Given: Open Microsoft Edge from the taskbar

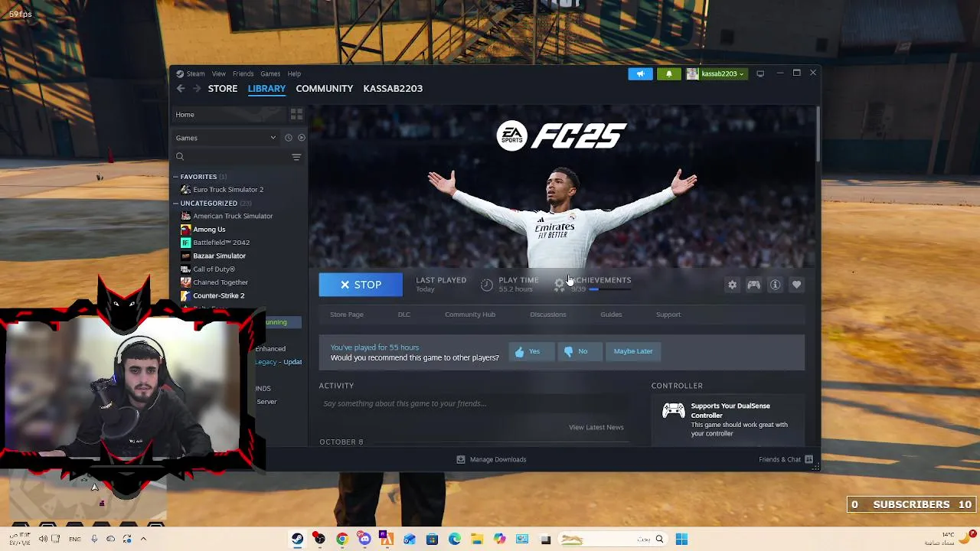Looking at the screenshot, I should point(455,540).
